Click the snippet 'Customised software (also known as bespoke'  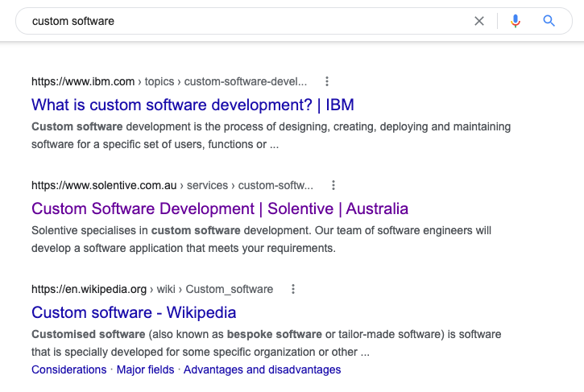point(266,343)
